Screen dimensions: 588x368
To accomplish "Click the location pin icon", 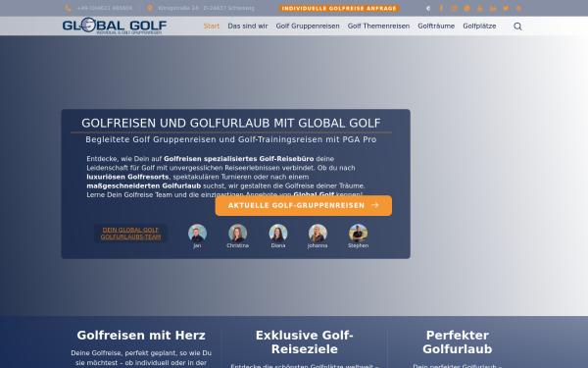I will (x=150, y=8).
